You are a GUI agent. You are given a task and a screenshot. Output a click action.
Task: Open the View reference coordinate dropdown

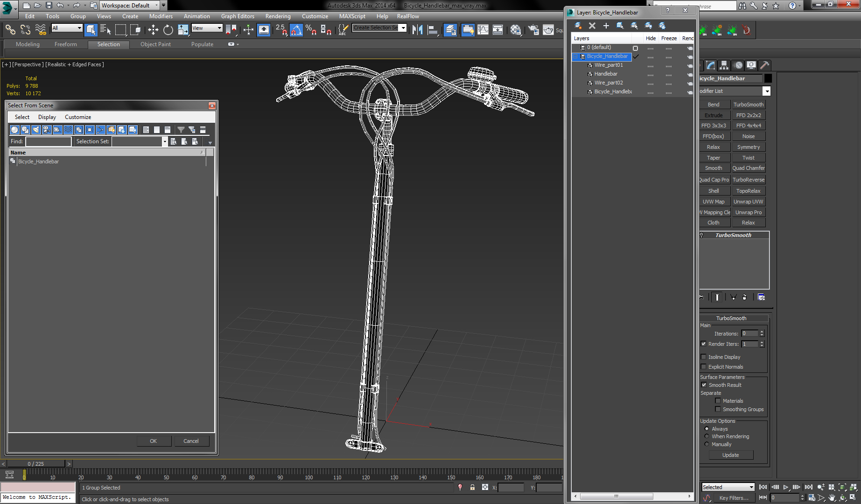click(207, 28)
